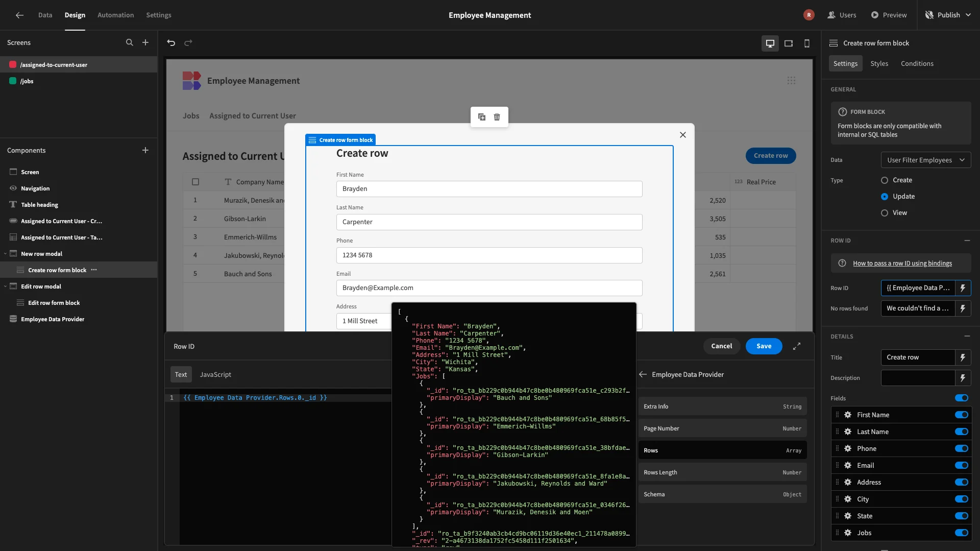Open Preview of the app
The height and width of the screenshot is (551, 980).
889,15
